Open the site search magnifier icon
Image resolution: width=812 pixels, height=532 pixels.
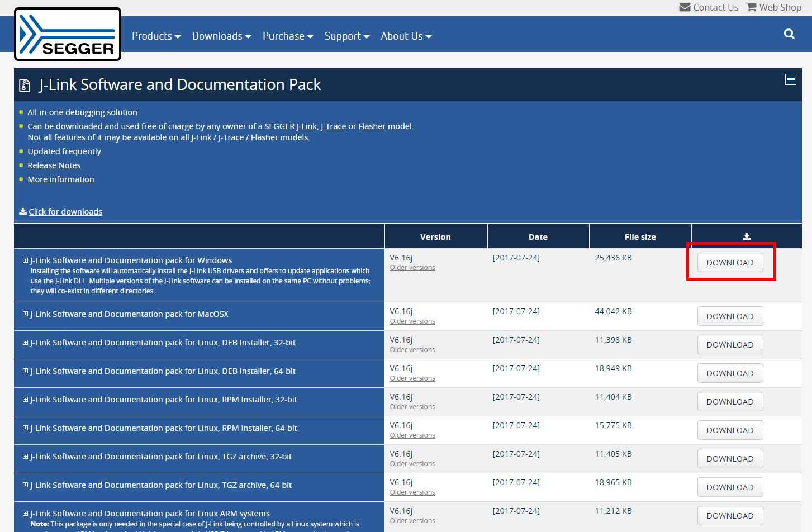pos(789,34)
